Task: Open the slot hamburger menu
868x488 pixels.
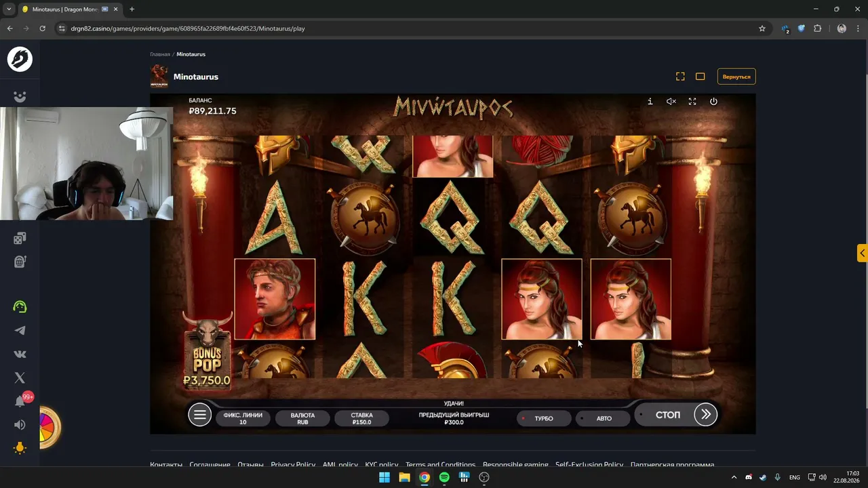Action: tap(199, 415)
